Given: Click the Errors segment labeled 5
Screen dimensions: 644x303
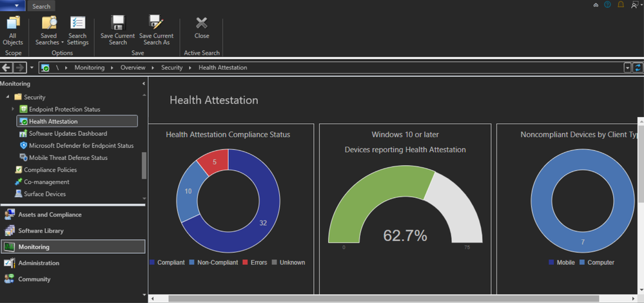Looking at the screenshot, I should pos(215,162).
